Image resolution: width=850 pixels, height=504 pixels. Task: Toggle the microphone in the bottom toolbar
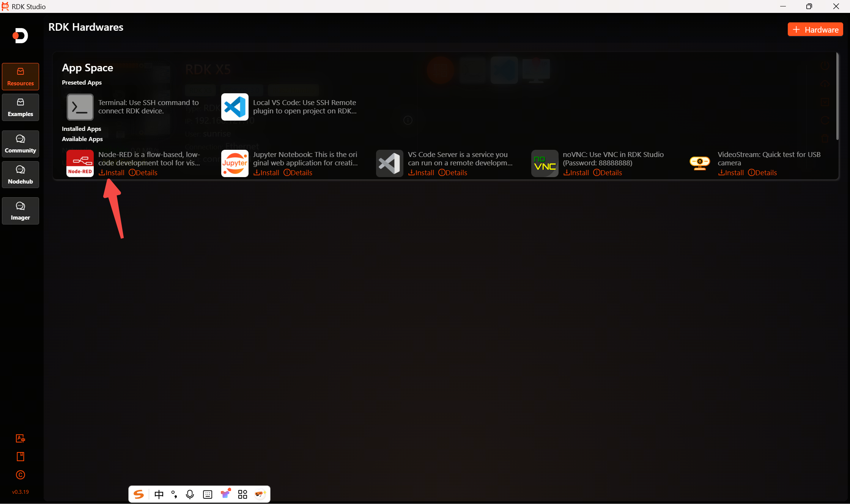click(190, 494)
